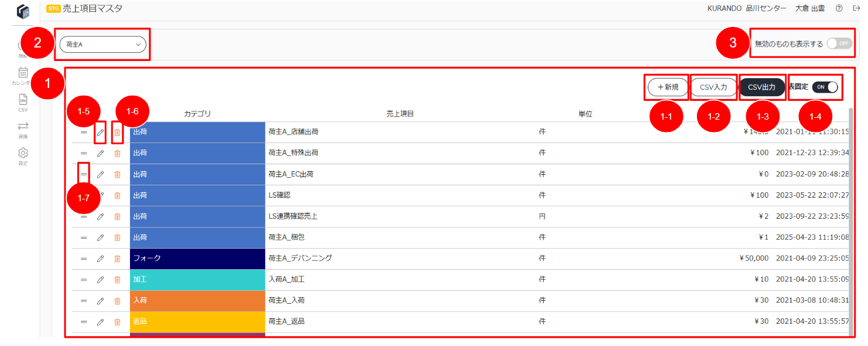This screenshot has height=346, width=868.
Task: Click the orange 入荷 category cell
Action: pyautogui.click(x=197, y=301)
